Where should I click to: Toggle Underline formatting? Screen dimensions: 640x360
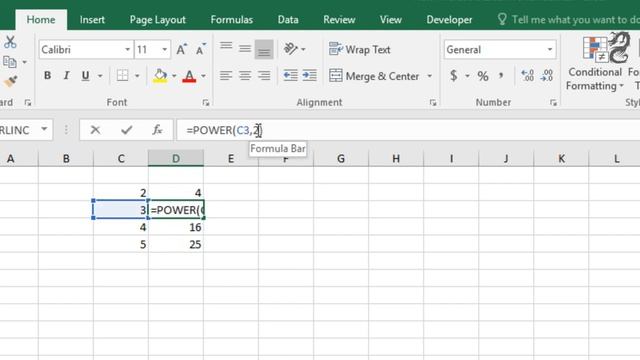coord(85,76)
